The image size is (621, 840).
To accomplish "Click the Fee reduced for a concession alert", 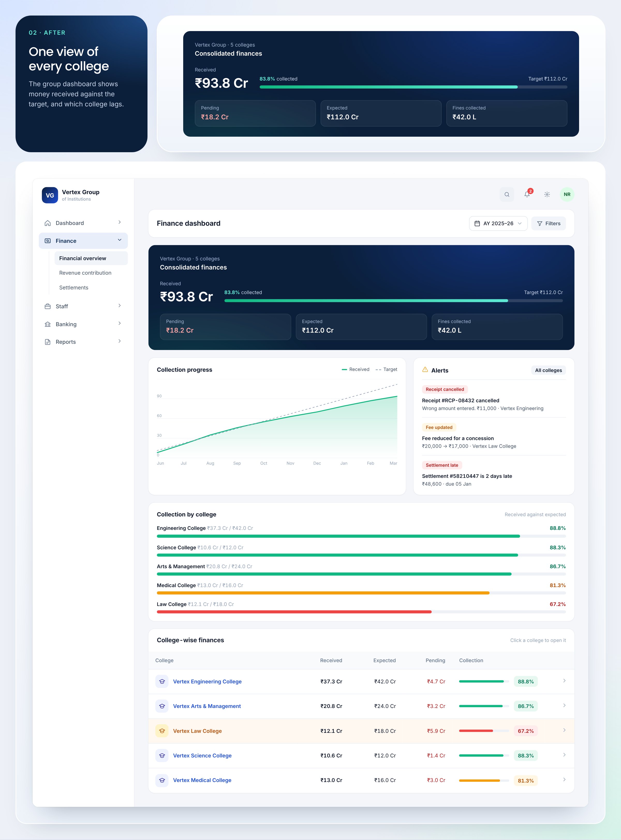I will [494, 436].
